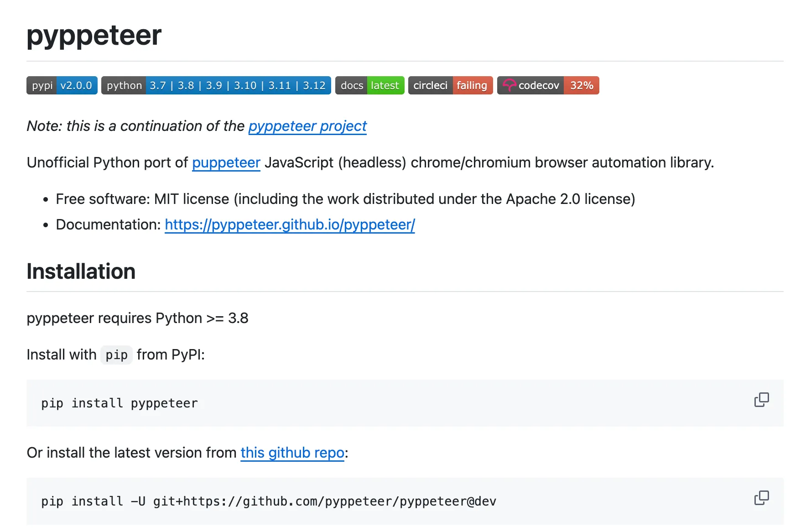
Task: Open the codecov 32% coverage badge
Action: click(x=547, y=85)
